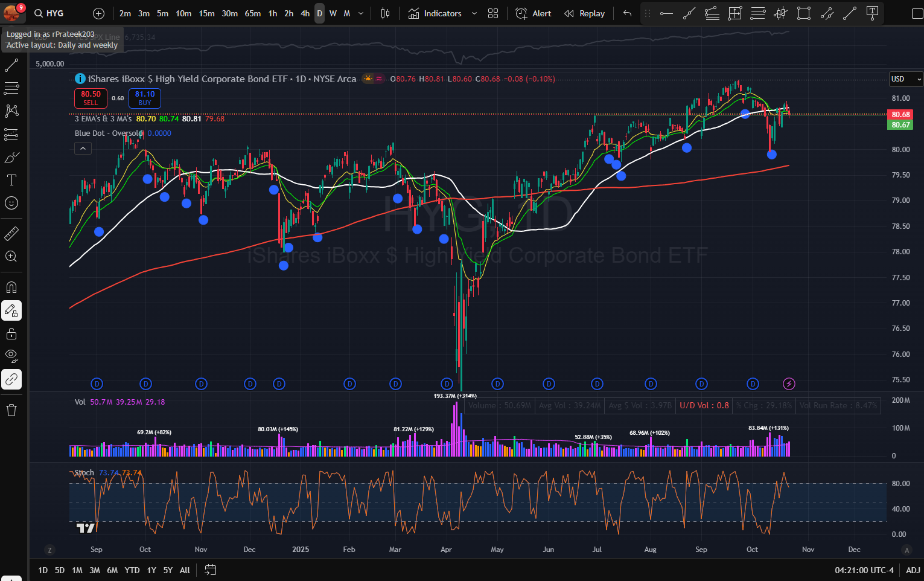Click the 80.68 last price label
The height and width of the screenshot is (581, 924).
[x=900, y=114]
